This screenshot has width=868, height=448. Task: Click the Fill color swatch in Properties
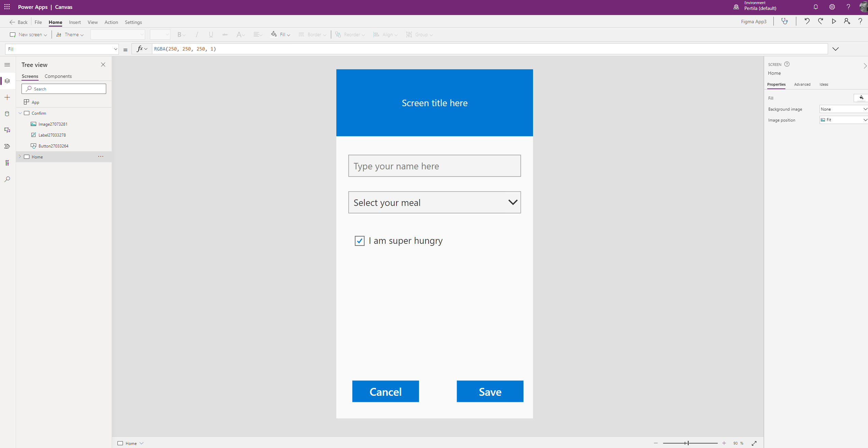tap(861, 98)
